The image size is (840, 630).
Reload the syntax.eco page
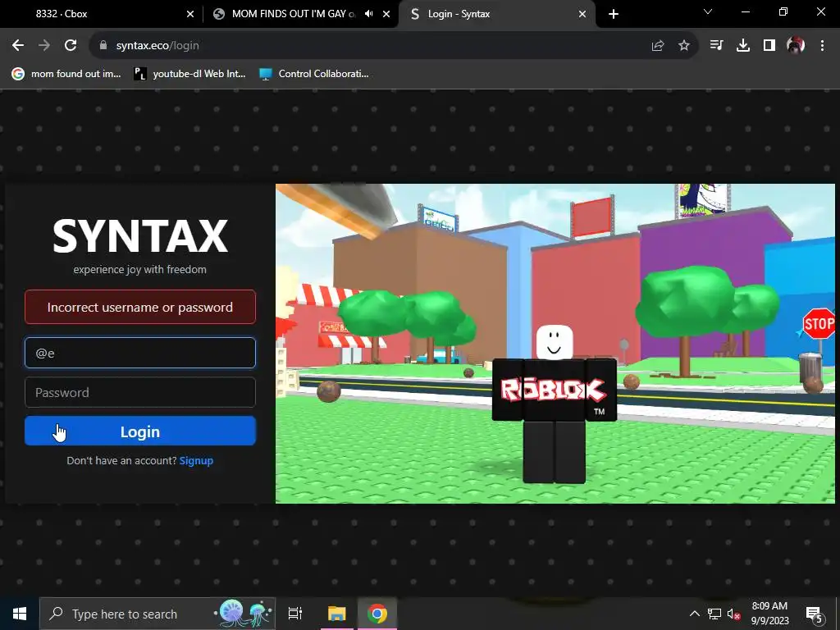pyautogui.click(x=71, y=46)
